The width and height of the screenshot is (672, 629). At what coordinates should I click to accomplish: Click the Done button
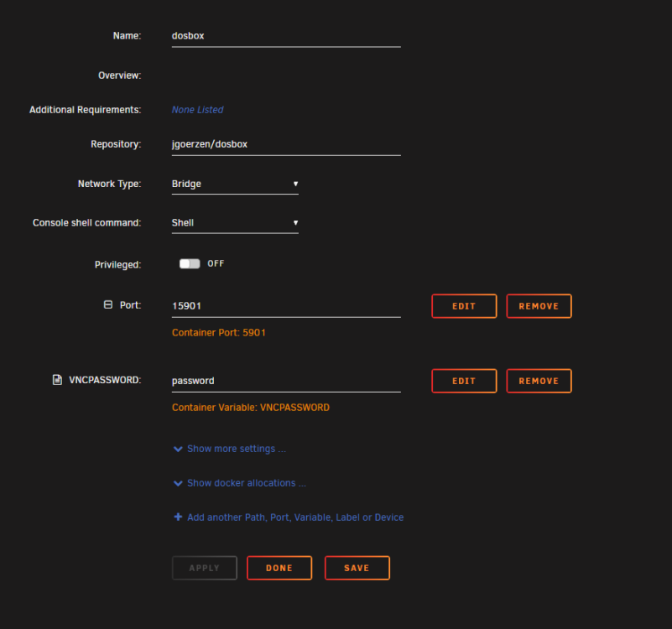(279, 568)
